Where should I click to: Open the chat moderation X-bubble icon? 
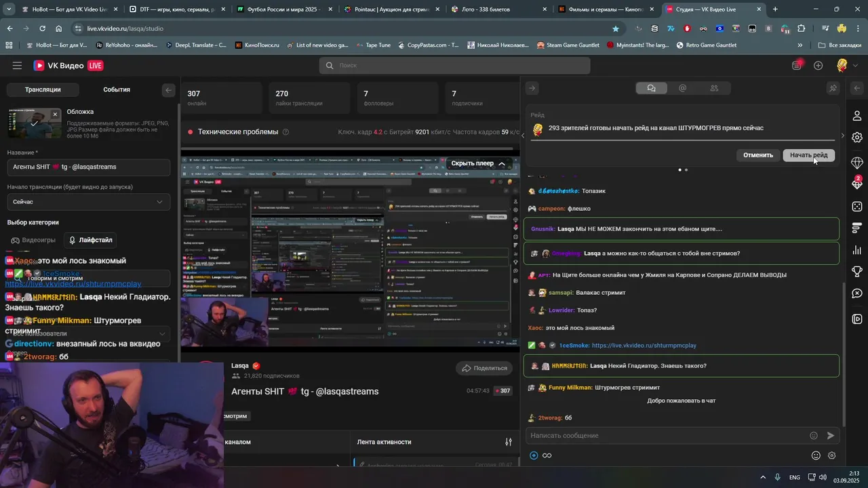click(x=857, y=293)
